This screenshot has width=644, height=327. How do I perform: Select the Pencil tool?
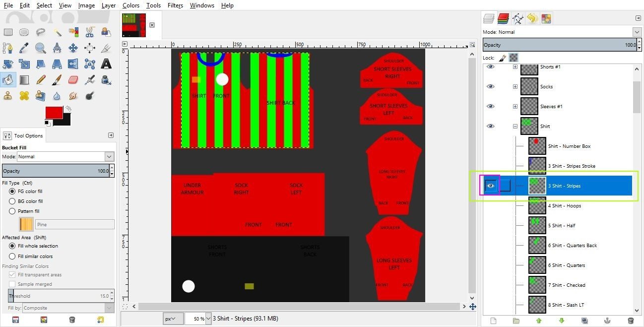[x=41, y=80]
